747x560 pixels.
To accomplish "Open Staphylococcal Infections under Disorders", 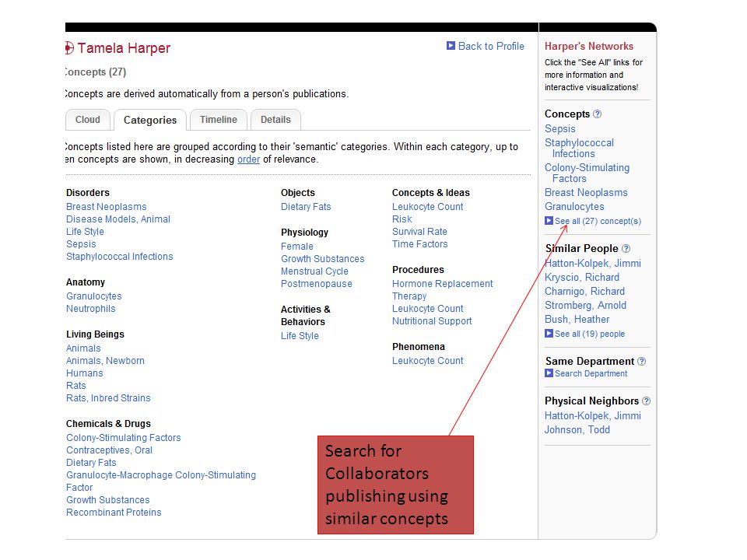I will 120,256.
